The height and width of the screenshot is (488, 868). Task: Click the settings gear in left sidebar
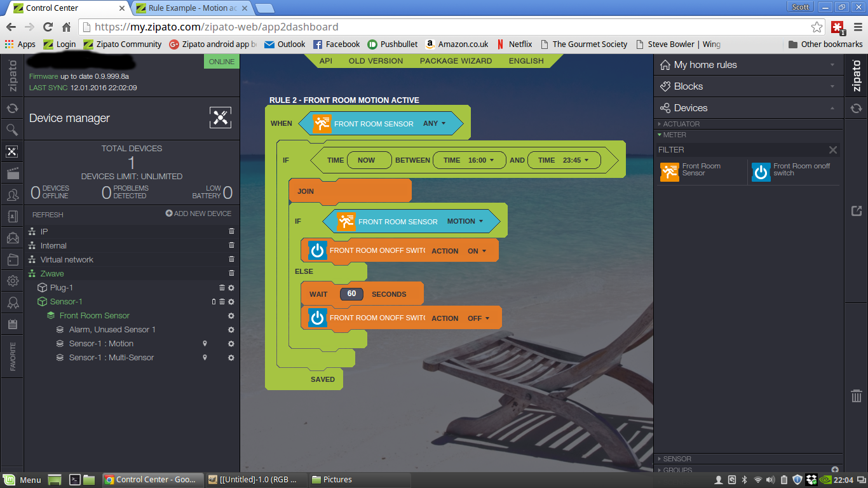coord(12,281)
